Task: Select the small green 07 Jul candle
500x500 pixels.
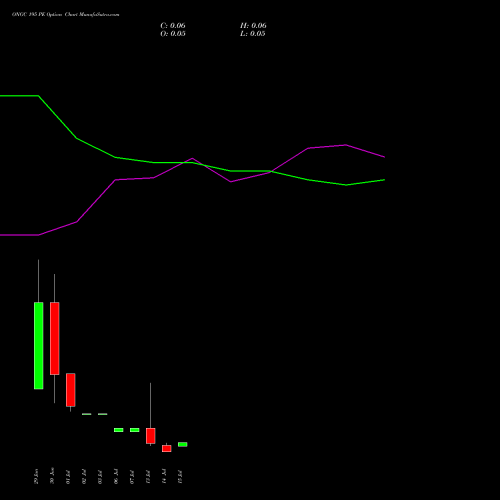Action: click(135, 430)
